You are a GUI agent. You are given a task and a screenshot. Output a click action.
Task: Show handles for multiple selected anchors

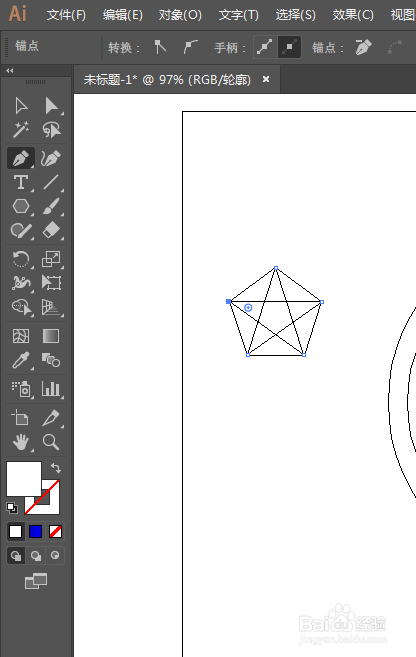[x=265, y=47]
